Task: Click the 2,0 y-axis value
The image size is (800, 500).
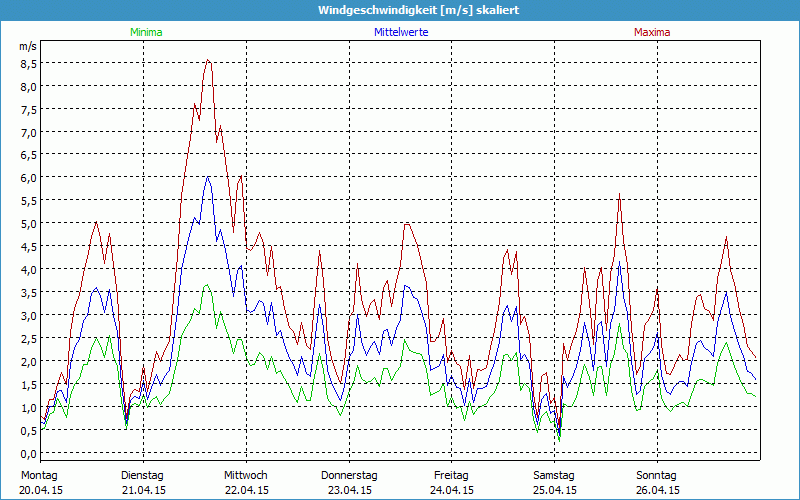Action: coord(28,362)
